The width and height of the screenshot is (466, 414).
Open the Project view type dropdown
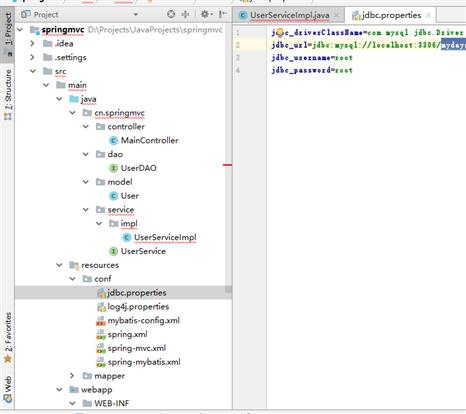coord(136,15)
